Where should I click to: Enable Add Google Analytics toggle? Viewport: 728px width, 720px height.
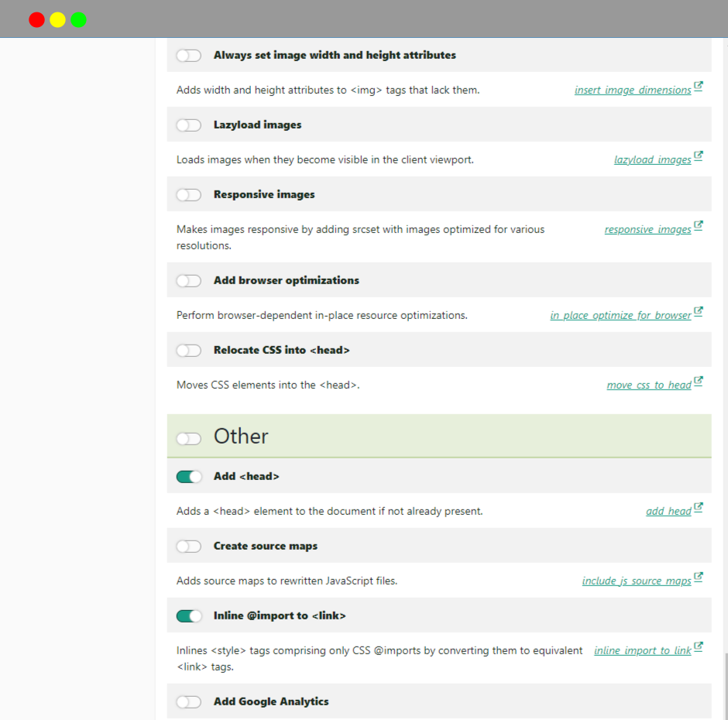coord(189,701)
